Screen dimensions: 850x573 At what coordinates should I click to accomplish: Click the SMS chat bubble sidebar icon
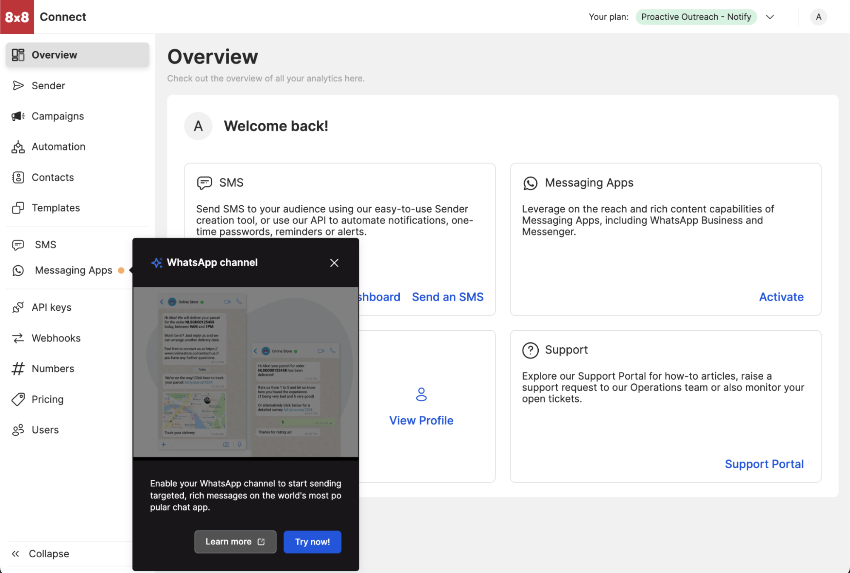(18, 245)
